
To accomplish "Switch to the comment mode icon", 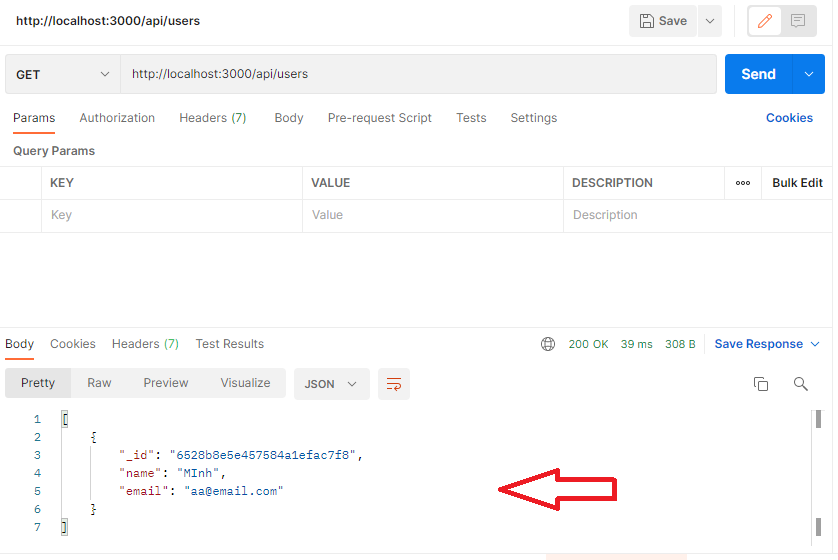I will (798, 21).
